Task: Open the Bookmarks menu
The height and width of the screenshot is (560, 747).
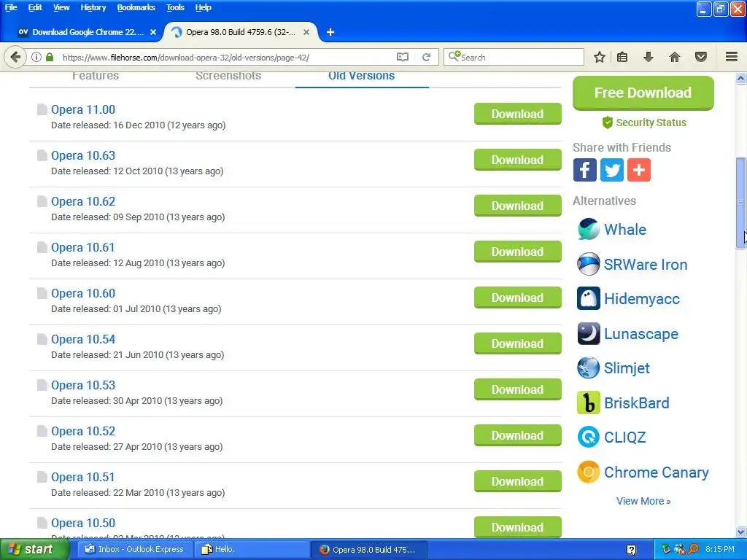Action: point(136,7)
